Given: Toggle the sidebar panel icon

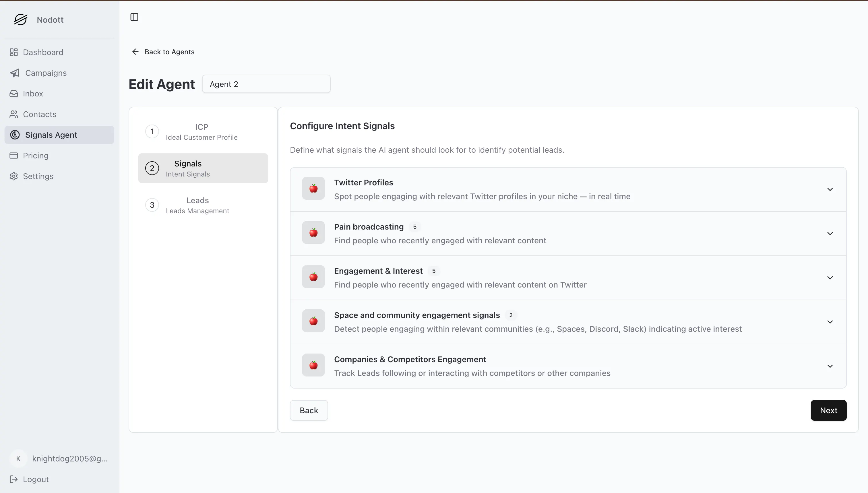Looking at the screenshot, I should pos(134,17).
